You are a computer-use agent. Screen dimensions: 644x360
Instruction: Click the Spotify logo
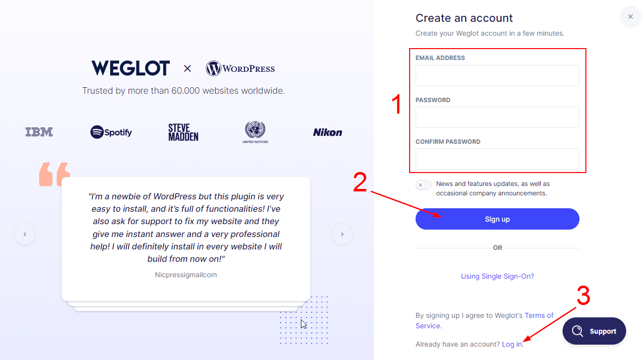[111, 132]
